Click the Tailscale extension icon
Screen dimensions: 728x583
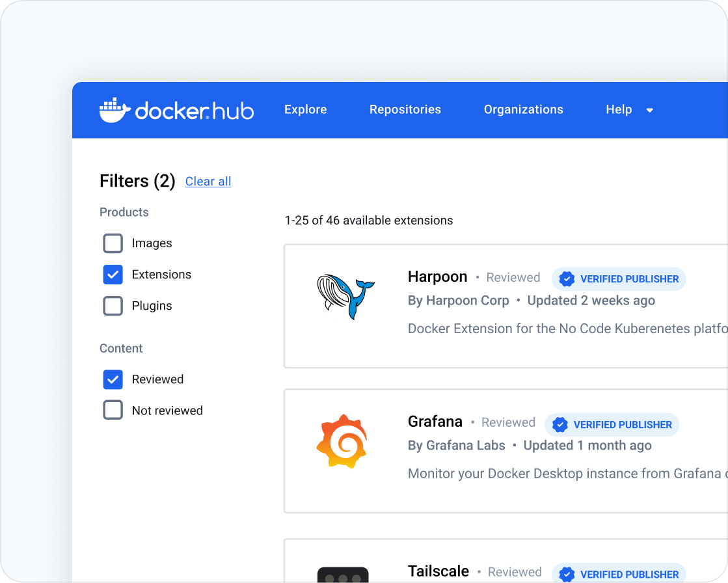(x=344, y=575)
